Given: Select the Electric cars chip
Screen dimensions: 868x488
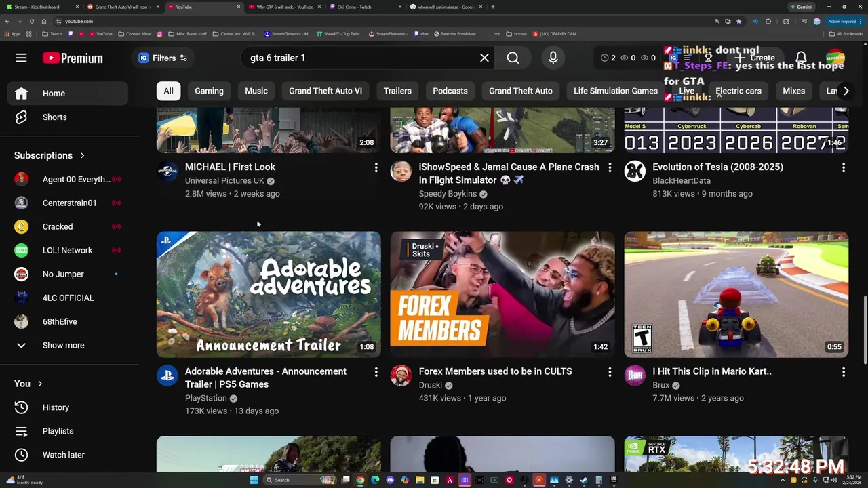Looking at the screenshot, I should coord(738,91).
